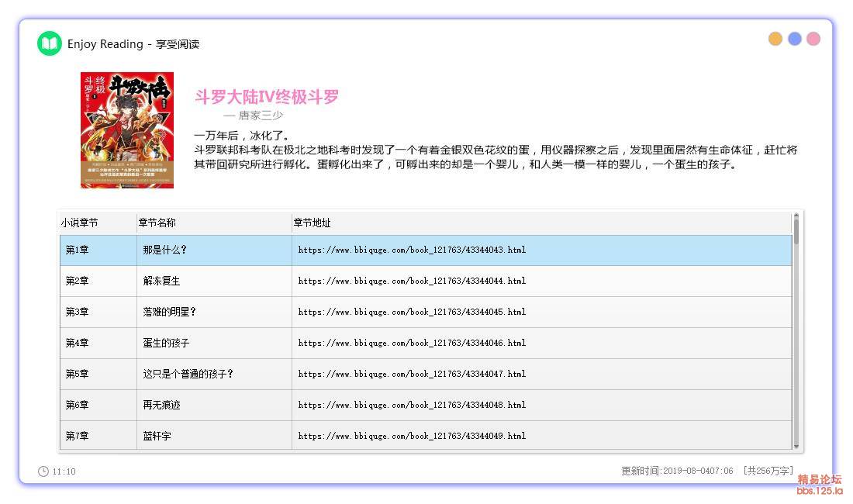Select the 第6章 cell

pyautogui.click(x=98, y=405)
